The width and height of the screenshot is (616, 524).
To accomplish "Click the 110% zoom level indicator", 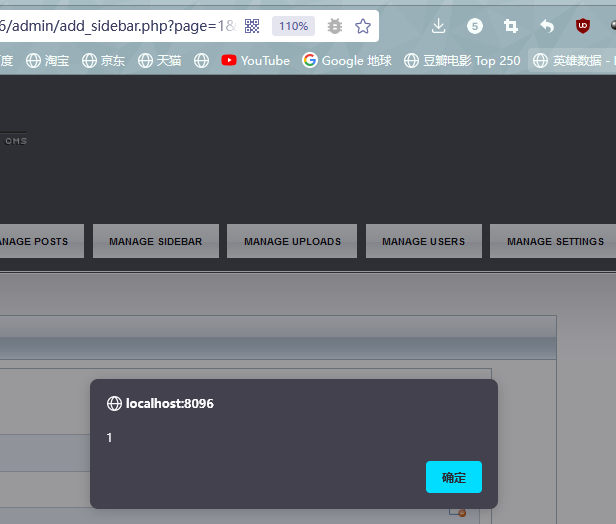I will pos(293,26).
